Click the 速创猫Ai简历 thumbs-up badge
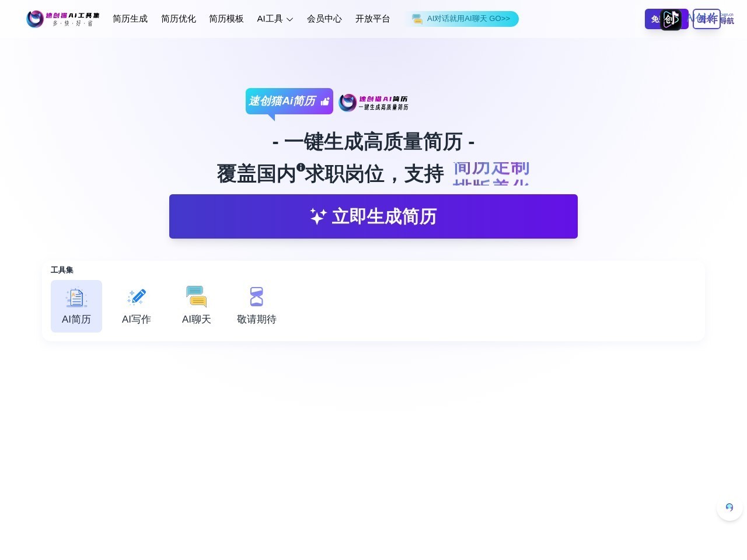 click(289, 101)
